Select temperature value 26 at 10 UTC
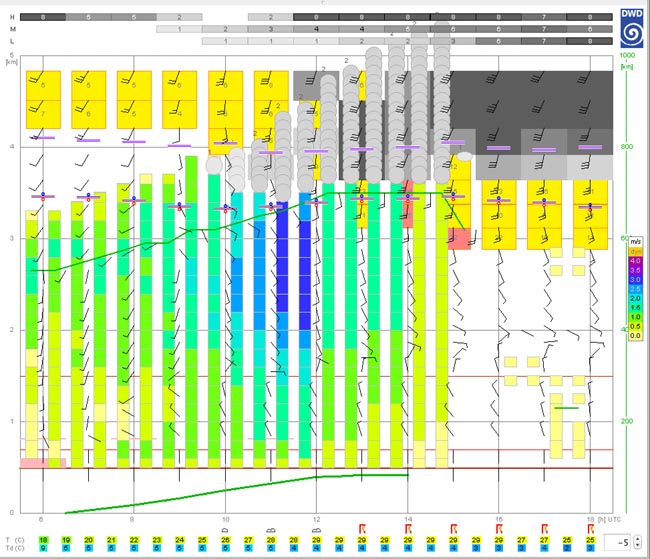The image size is (650, 559). tap(225, 540)
